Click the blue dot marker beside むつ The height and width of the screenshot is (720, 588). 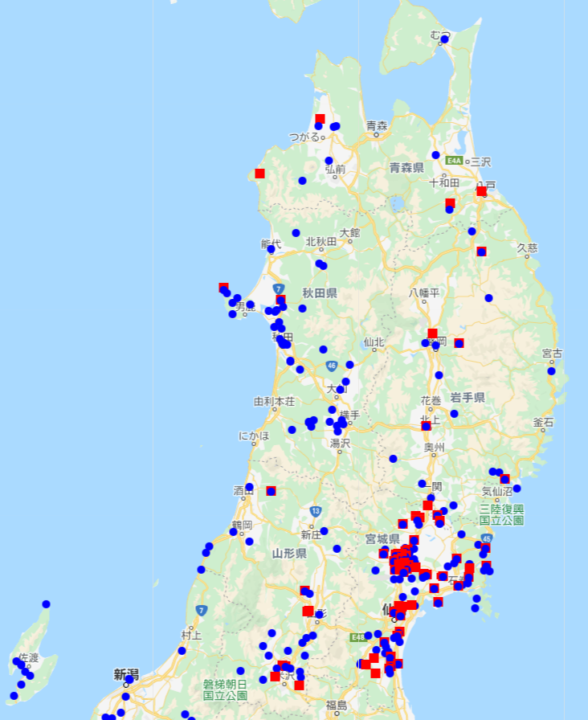[x=444, y=39]
